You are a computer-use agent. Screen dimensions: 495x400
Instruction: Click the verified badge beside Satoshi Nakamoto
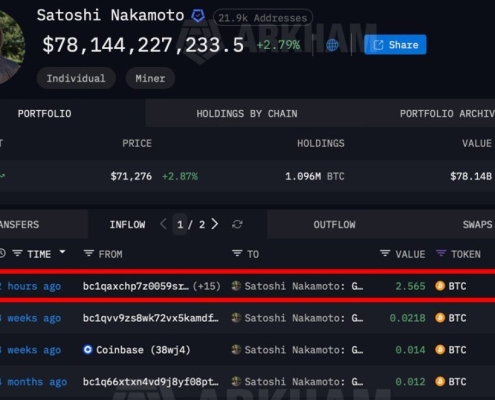[x=198, y=16]
